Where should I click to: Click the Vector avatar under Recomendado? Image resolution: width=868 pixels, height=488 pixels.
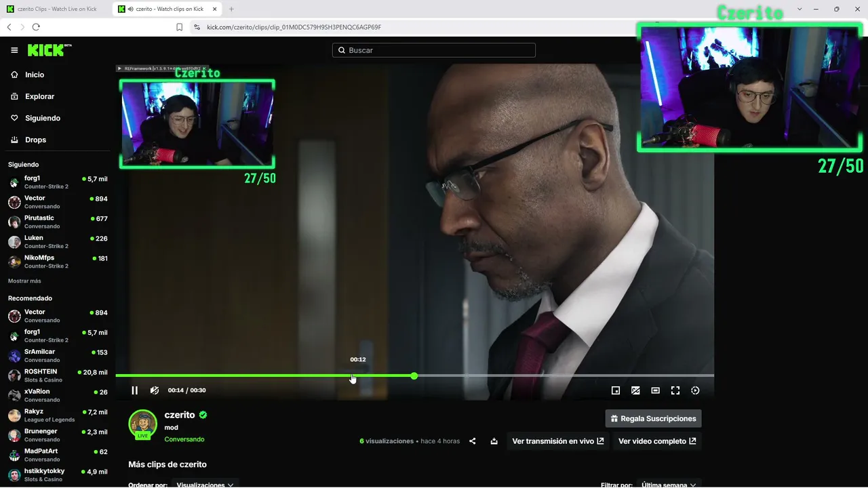pos(14,316)
